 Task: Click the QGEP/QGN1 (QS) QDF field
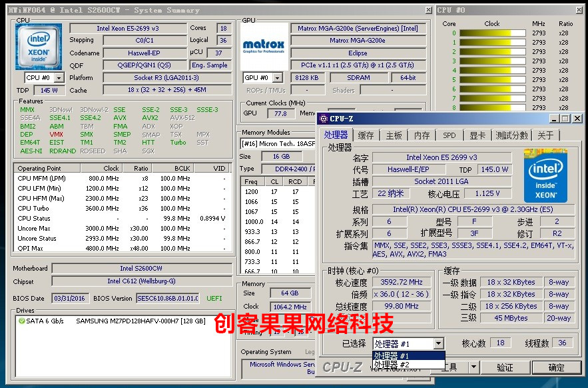point(145,65)
